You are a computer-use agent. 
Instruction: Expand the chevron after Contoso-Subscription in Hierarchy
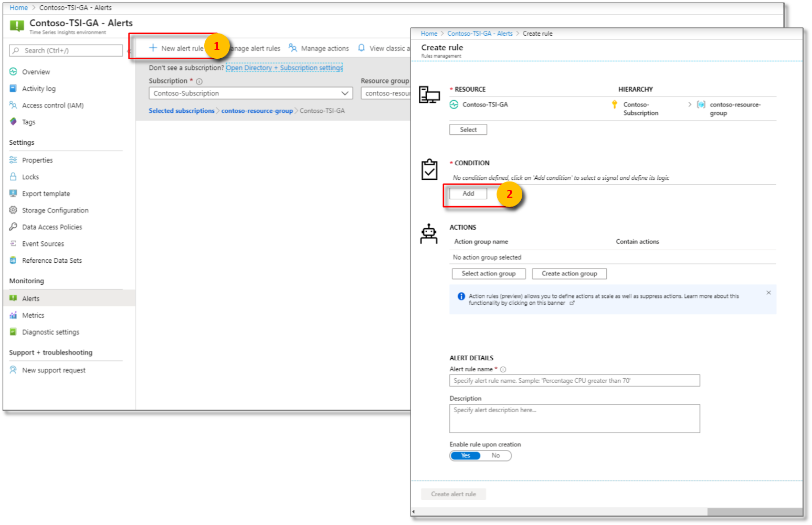point(690,104)
